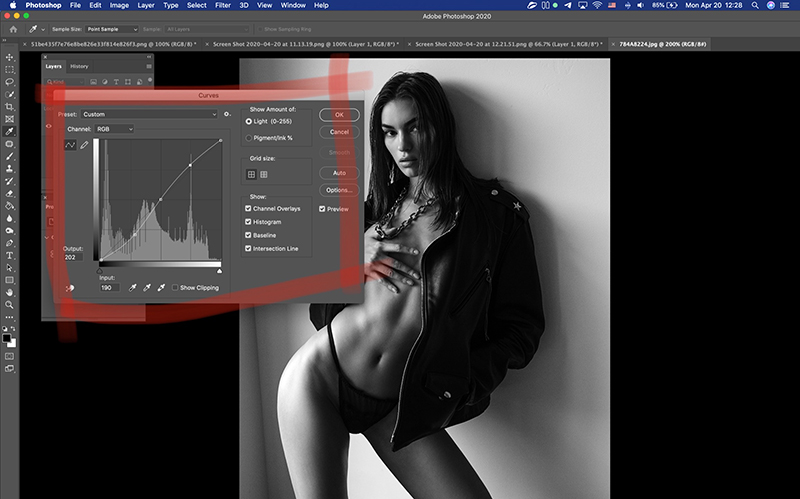Toggle the Preview checkbox
This screenshot has width=800, height=499.
point(322,209)
